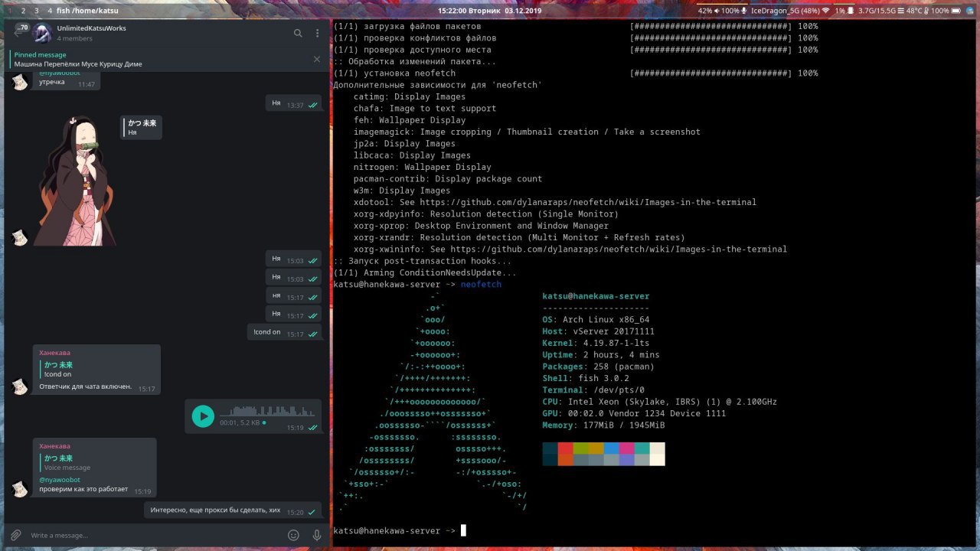Click terminal line Shell: fish 3.0.2
The image size is (980, 551).
(586, 378)
